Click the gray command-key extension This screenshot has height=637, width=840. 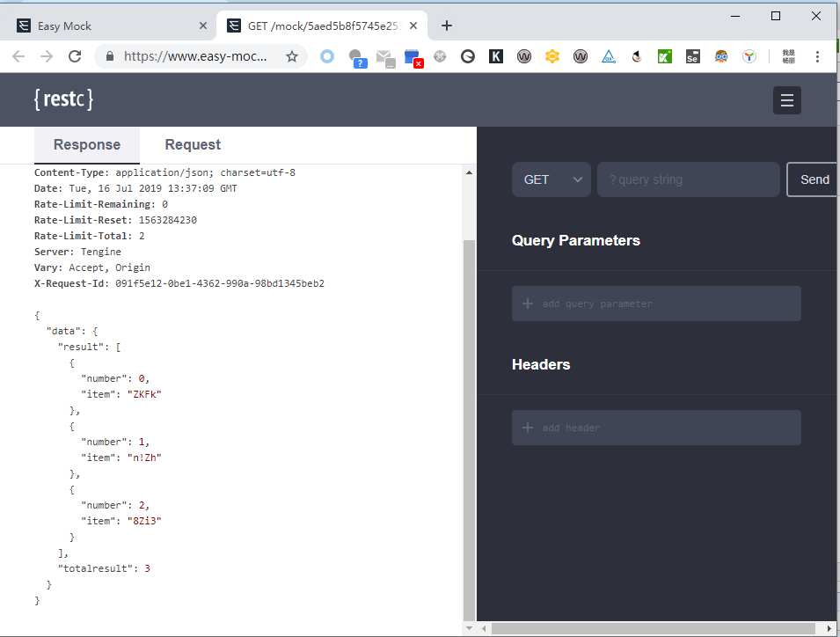coord(440,56)
